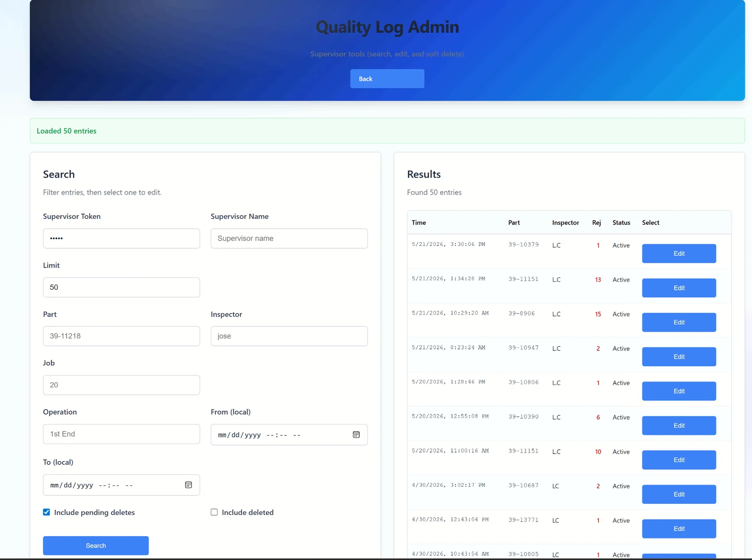The height and width of the screenshot is (560, 752).
Task: Toggle Include pending deletes checkbox
Action: pyautogui.click(x=46, y=512)
